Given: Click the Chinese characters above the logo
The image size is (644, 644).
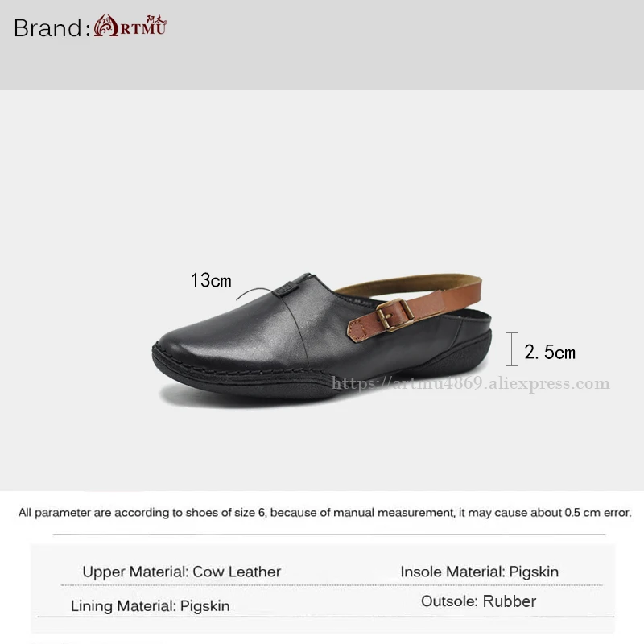Looking at the screenshot, I should tap(156, 19).
